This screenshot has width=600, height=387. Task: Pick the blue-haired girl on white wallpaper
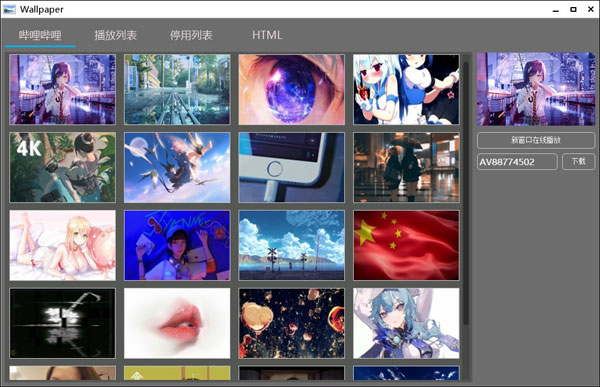tap(406, 323)
